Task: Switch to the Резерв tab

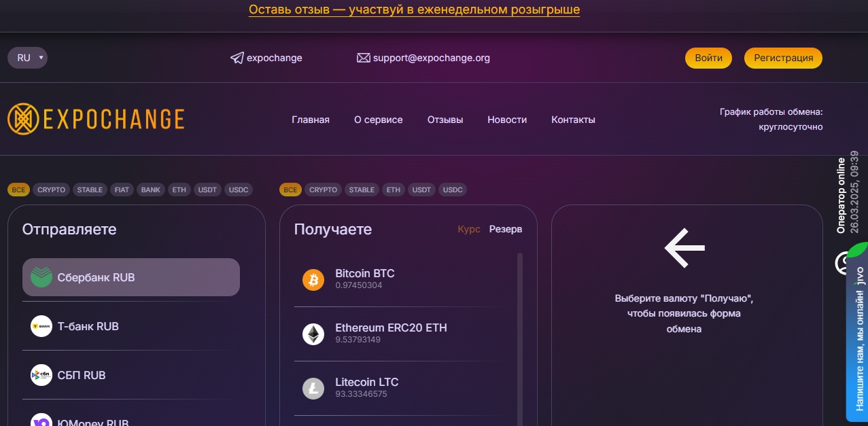Action: coord(506,229)
